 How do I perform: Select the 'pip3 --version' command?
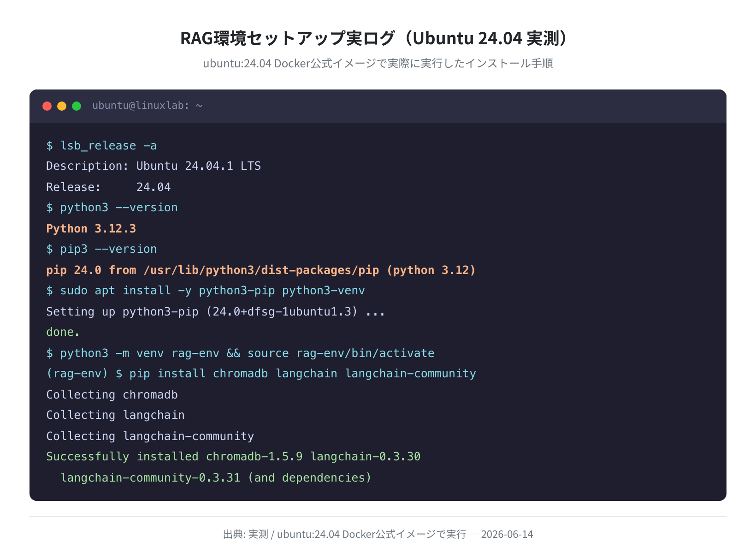[x=101, y=249]
